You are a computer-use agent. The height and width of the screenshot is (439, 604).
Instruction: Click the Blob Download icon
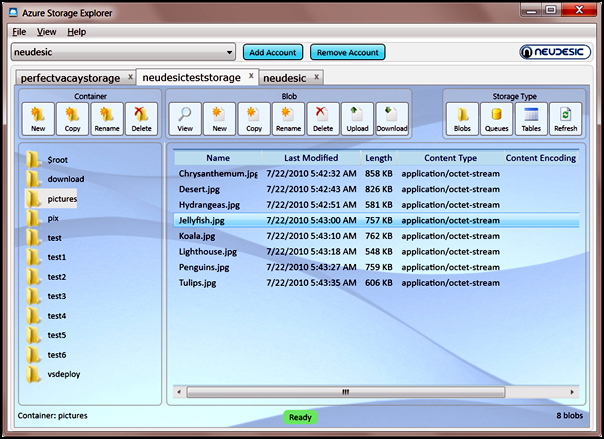click(392, 119)
